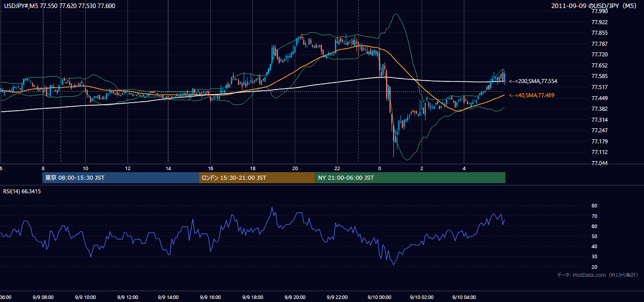The image size is (644, 302).
Task: Click the 9/9 18:00 date label
Action: tap(253, 297)
